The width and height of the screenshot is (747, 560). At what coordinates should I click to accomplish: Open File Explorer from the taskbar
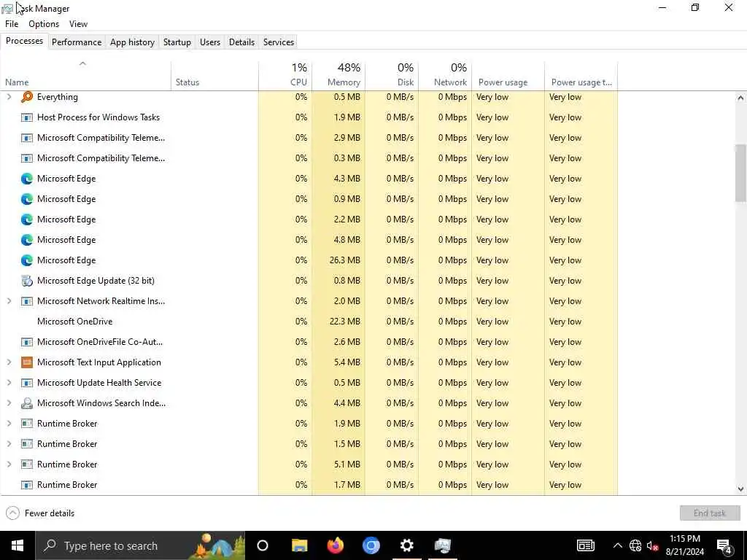click(300, 545)
